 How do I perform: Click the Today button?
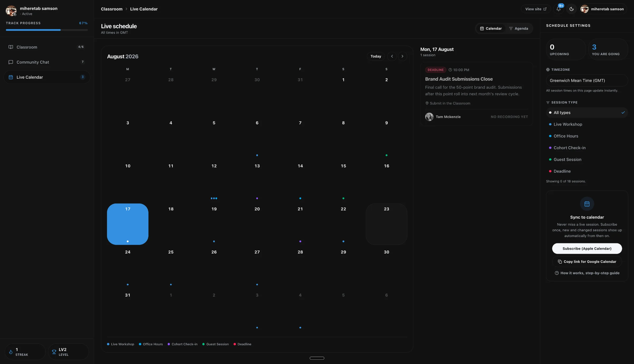tap(376, 56)
